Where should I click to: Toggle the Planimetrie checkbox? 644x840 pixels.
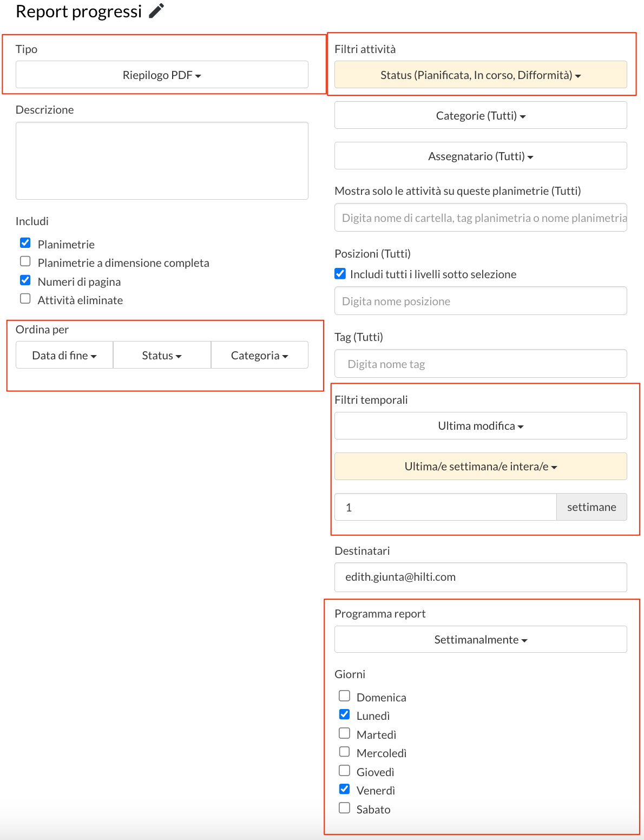[25, 242]
